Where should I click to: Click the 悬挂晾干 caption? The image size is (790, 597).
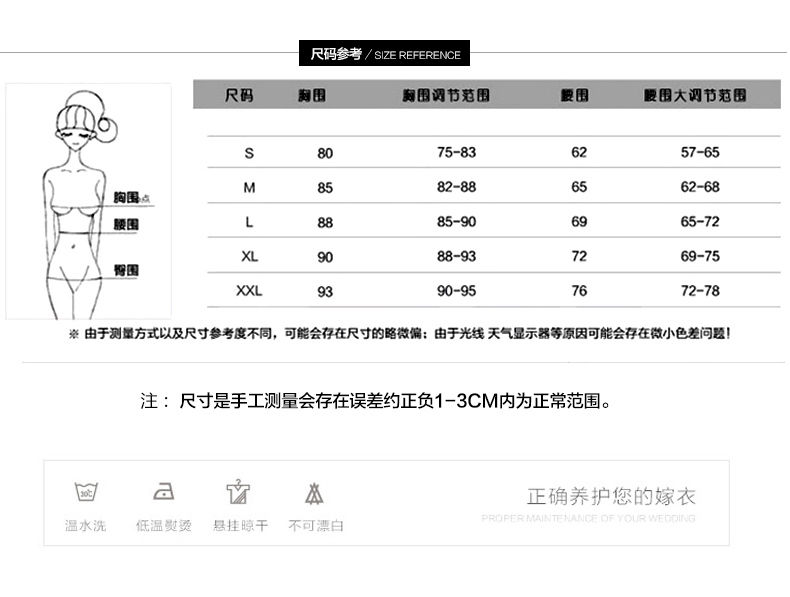coord(240,526)
